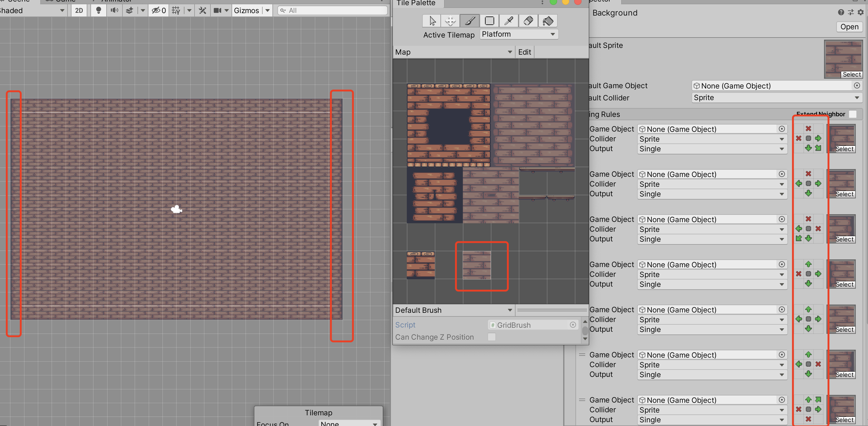Image resolution: width=868 pixels, height=426 pixels.
Task: Expand the Default Brush dropdown
Action: [x=454, y=310]
